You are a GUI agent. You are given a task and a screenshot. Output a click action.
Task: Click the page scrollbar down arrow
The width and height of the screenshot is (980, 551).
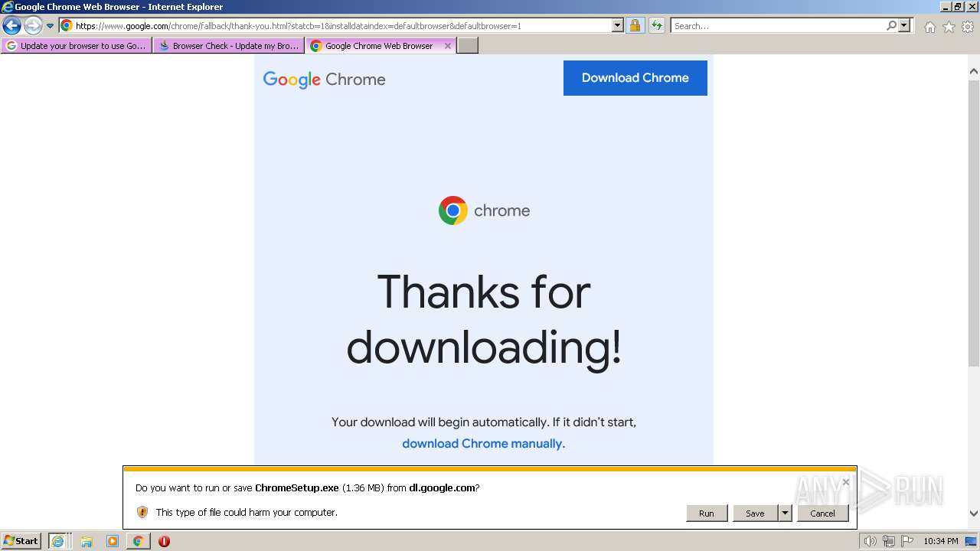coord(973,514)
